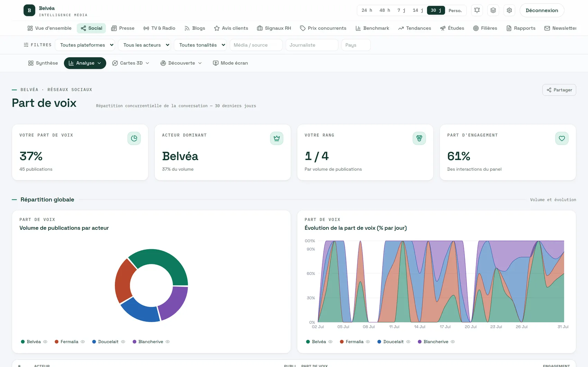The image size is (588, 367).
Task: Click the Partager button
Action: [x=559, y=90]
